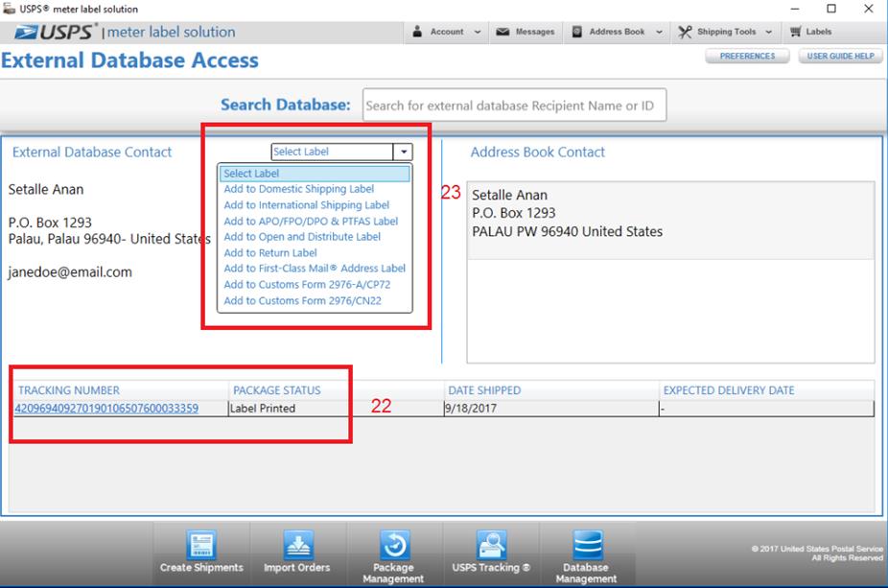Screen dimensions: 888x588
Task: Choose Add to First-Class Mail Address Label
Action: click(x=315, y=269)
